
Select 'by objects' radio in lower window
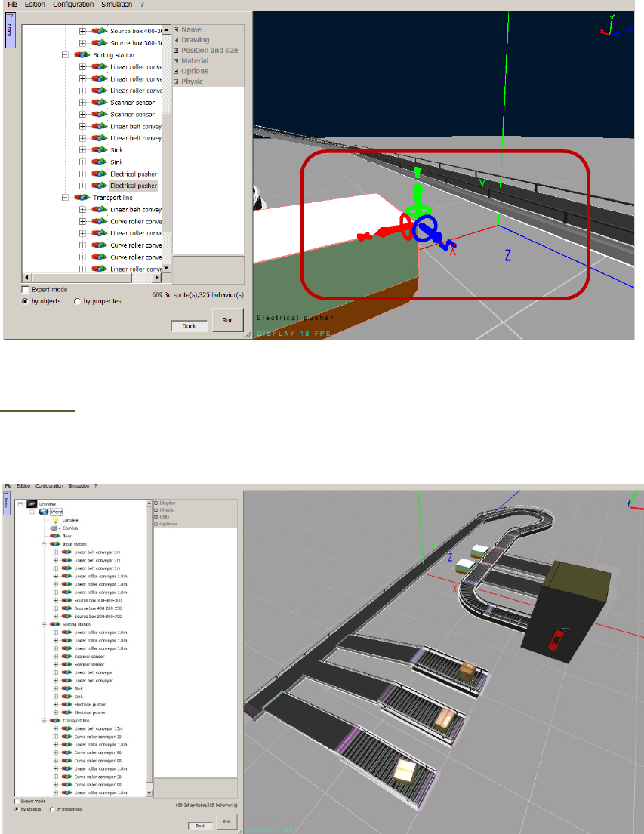(x=17, y=809)
